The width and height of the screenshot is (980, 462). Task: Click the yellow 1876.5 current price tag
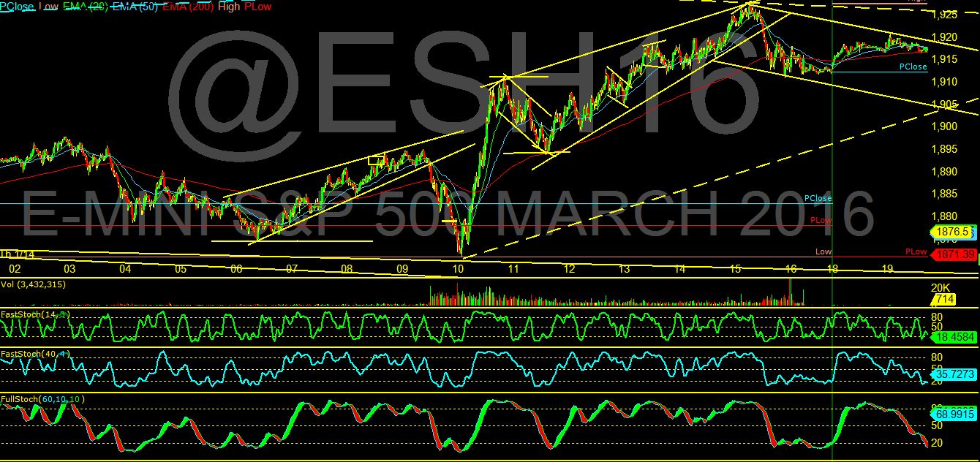[x=953, y=231]
